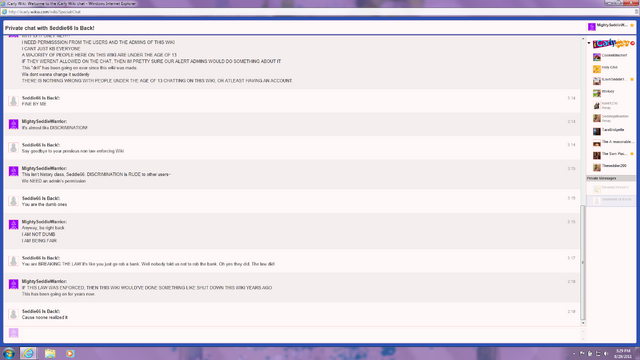Click the scrollbar up arrow of chat
The height and width of the screenshot is (360, 640).
pyautogui.click(x=583, y=39)
